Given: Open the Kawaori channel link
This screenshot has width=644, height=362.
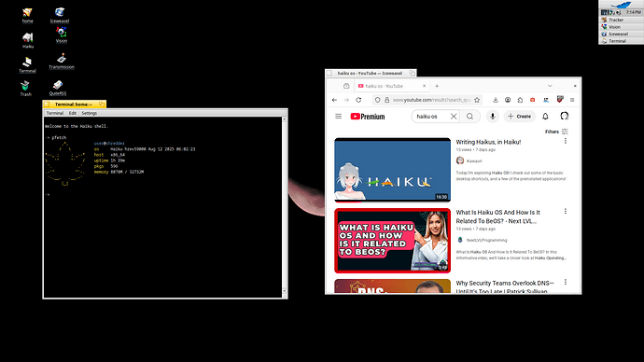Looking at the screenshot, I should point(474,160).
